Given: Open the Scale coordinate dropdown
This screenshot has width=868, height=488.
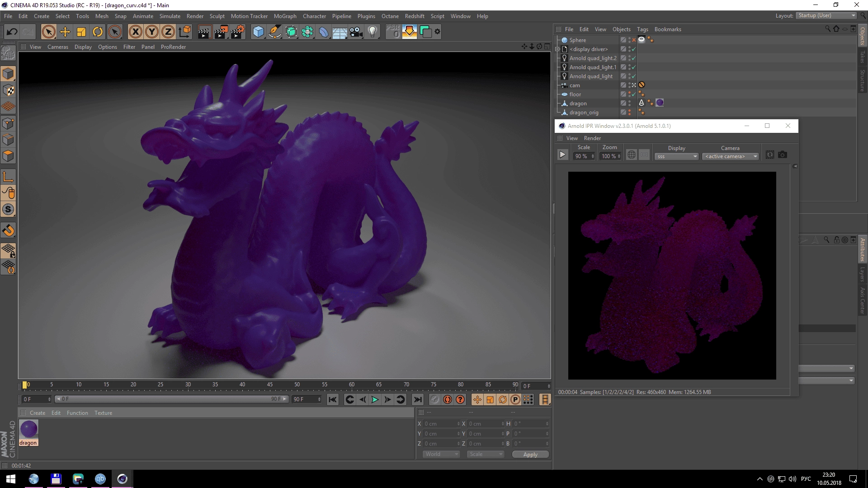Looking at the screenshot, I should coord(485,454).
